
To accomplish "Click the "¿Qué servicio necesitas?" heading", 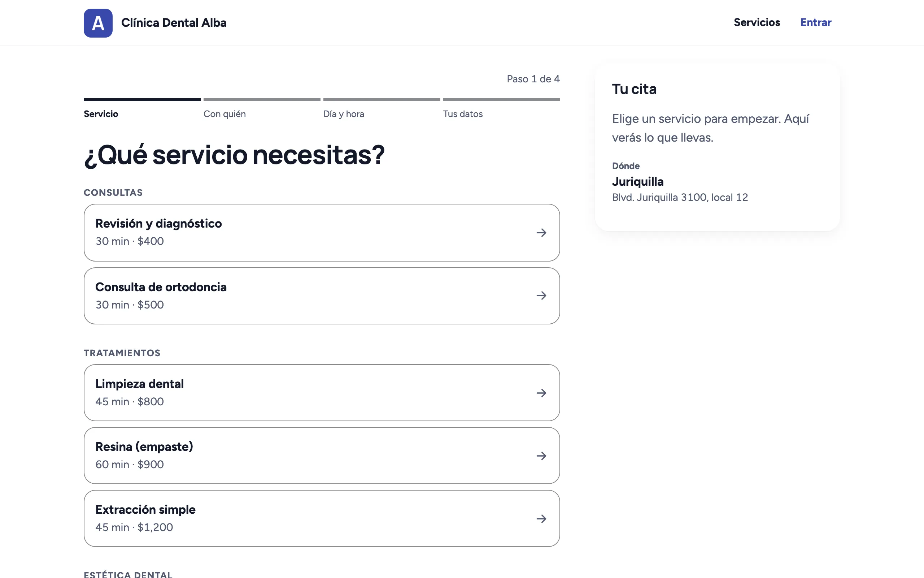I will 234,155.
